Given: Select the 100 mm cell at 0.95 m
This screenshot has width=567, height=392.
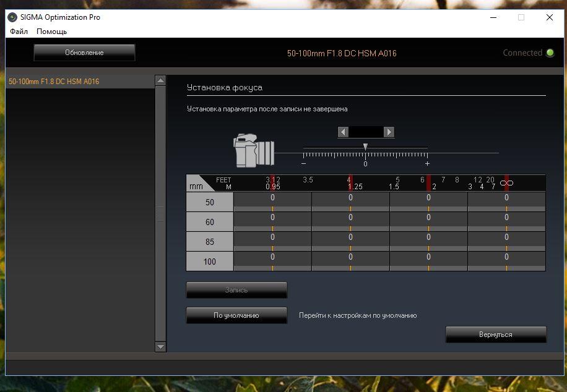Looking at the screenshot, I should click(272, 261).
